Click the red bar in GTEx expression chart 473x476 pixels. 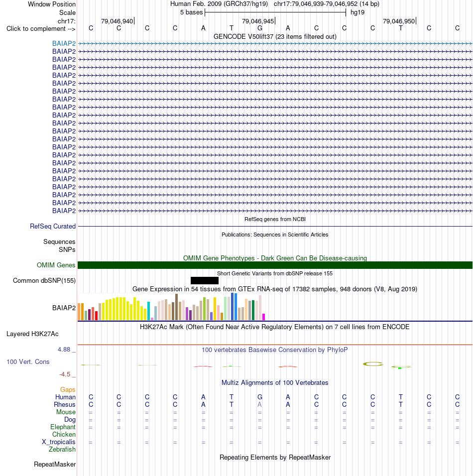96,316
